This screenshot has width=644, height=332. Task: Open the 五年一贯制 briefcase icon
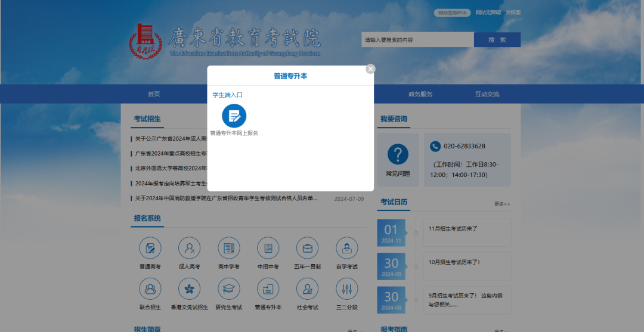tap(307, 248)
